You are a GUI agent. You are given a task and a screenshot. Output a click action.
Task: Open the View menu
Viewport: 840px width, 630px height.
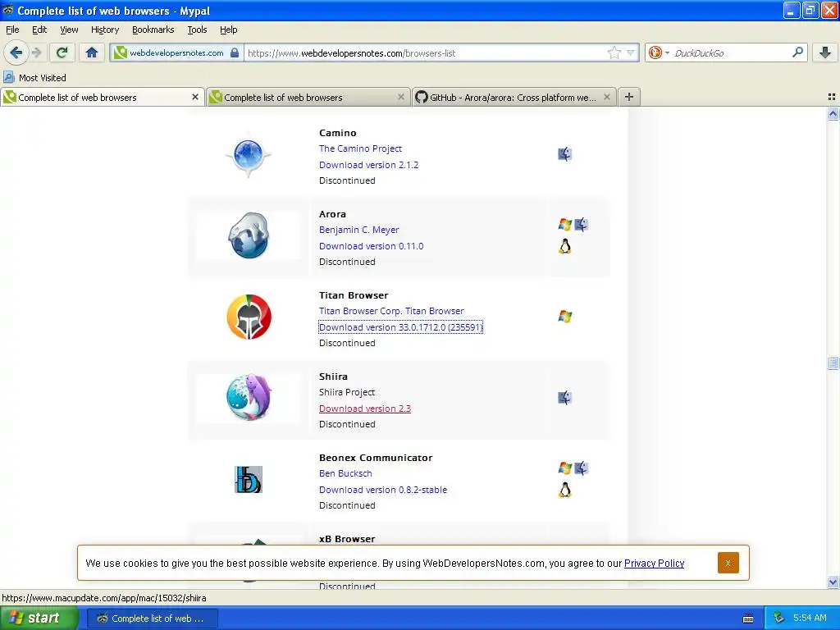pyautogui.click(x=69, y=30)
